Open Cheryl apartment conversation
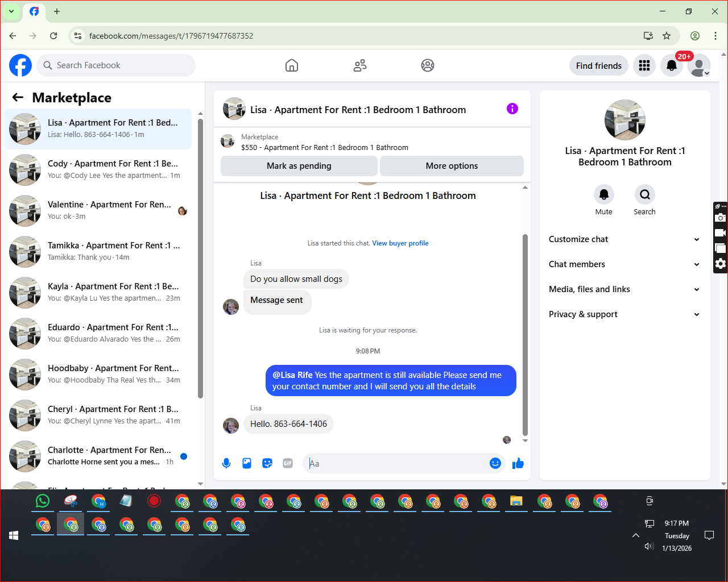Viewport: 728px width, 582px height. point(98,415)
